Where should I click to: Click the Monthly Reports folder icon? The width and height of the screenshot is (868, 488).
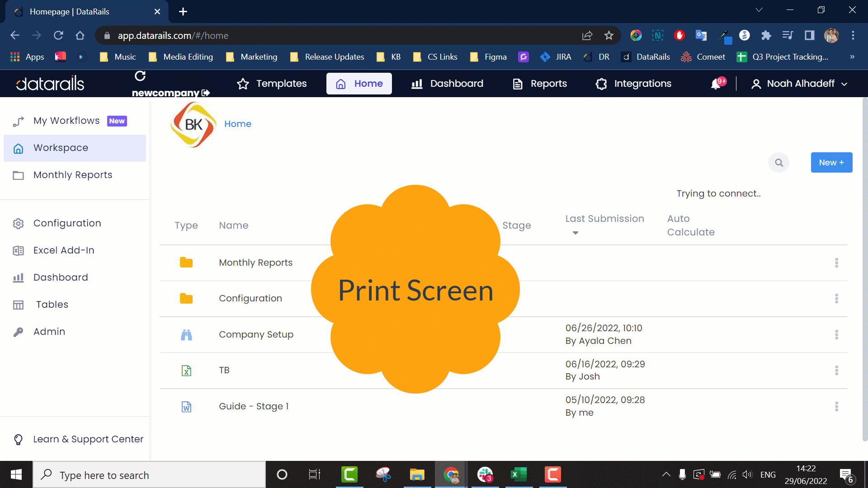tap(186, 263)
